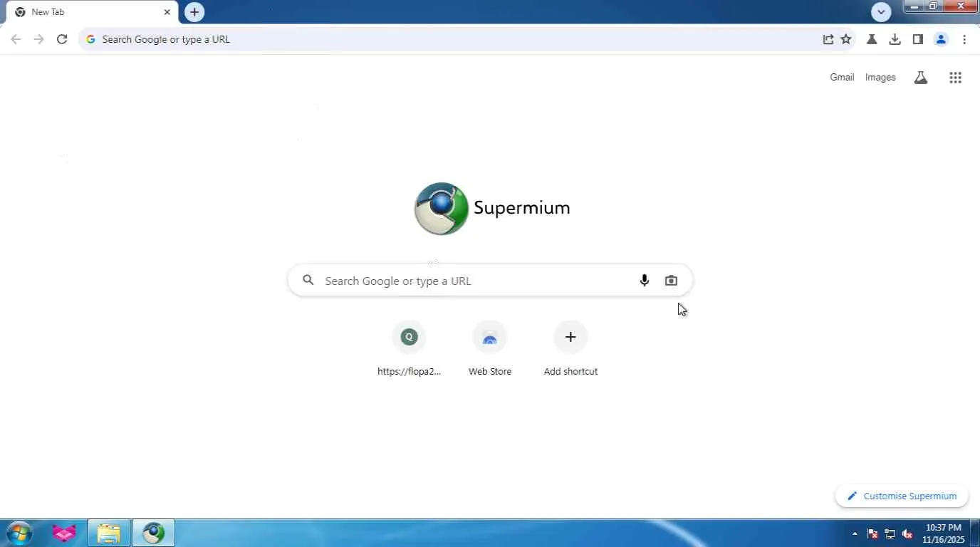
Task: Open the https://flopa2... shortcut
Action: tap(409, 349)
